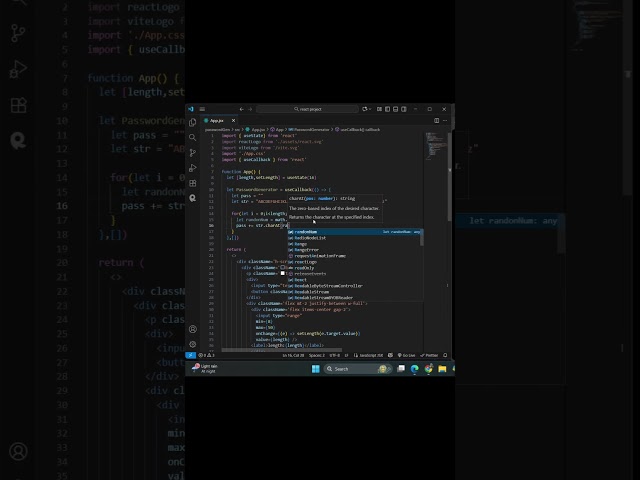Click the editor horizontal scrollbar
The image size is (640, 480).
[282, 350]
